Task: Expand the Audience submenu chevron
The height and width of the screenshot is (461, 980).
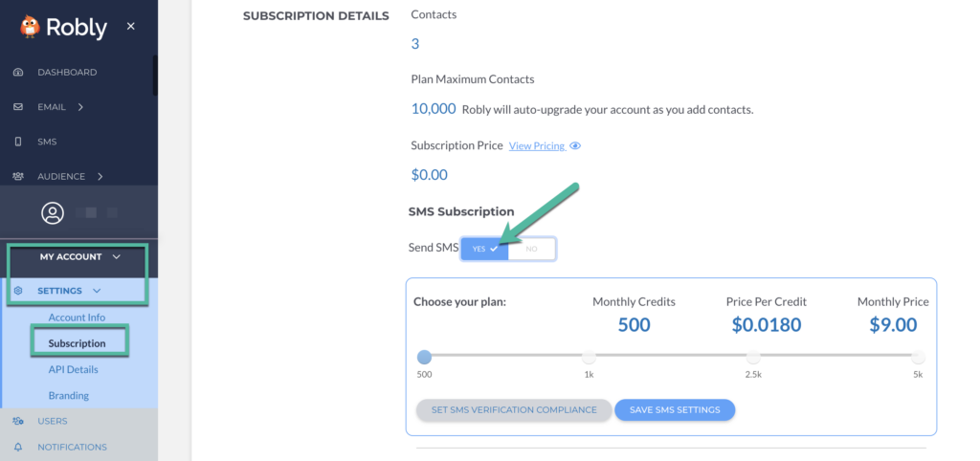Action: pos(100,176)
